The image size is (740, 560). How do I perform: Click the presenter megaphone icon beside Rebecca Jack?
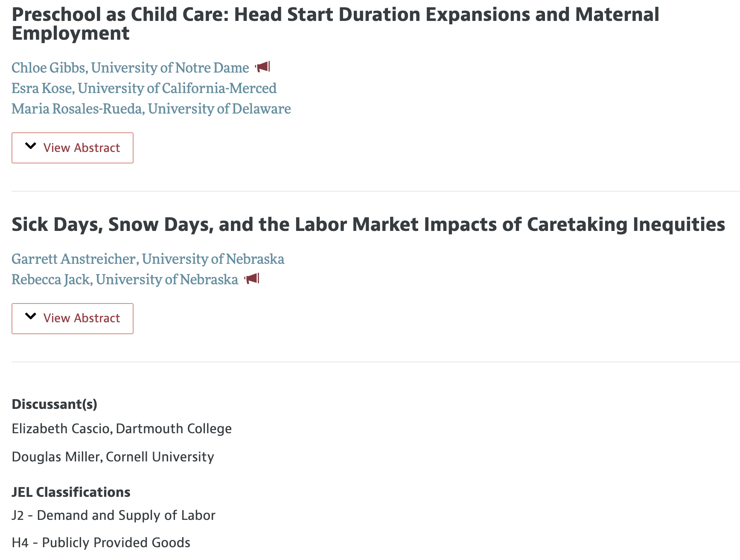point(252,279)
